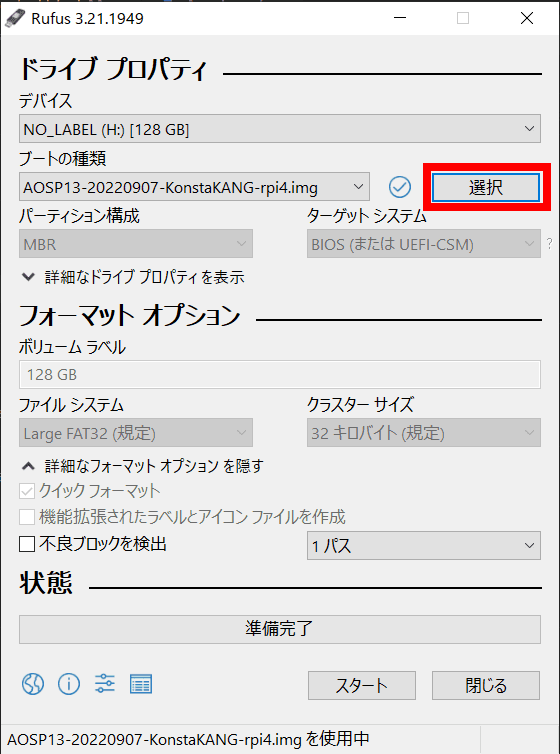
Task: Show the Rufus about info icon
Action: [x=69, y=683]
